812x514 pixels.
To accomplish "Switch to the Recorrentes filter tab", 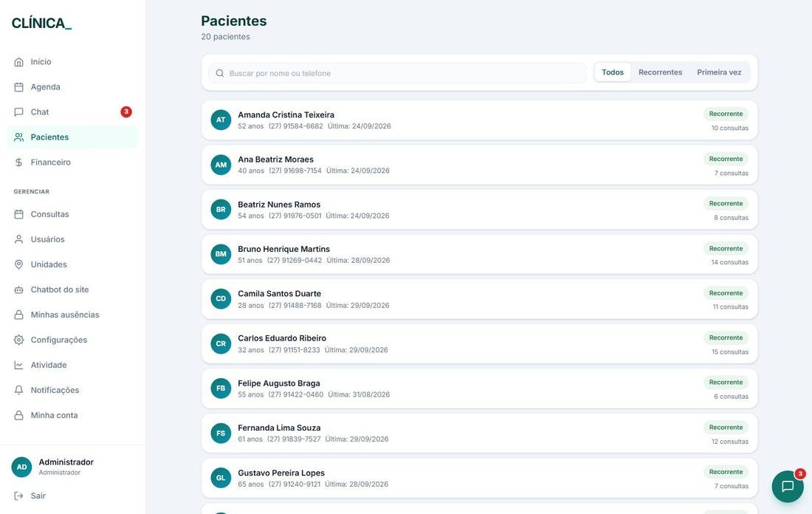I will pyautogui.click(x=660, y=72).
